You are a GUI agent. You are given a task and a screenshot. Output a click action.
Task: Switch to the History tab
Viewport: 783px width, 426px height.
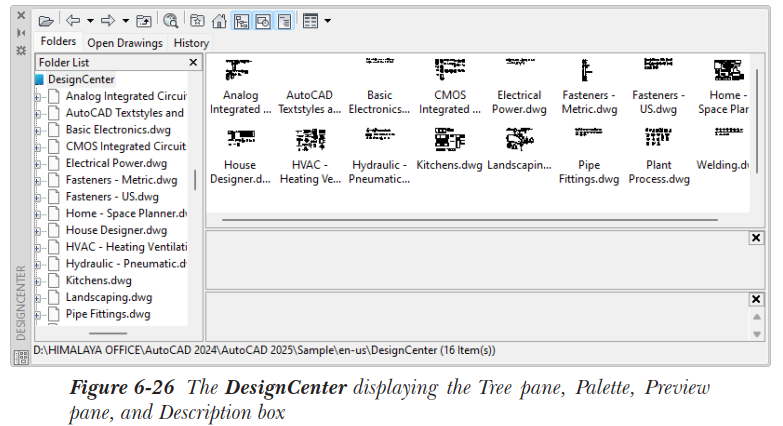191,43
